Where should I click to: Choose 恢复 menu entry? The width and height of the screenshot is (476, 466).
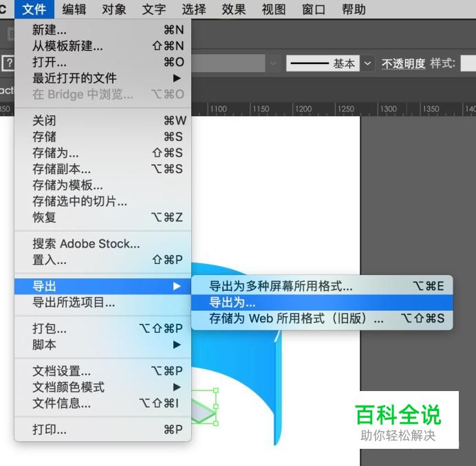(103, 217)
